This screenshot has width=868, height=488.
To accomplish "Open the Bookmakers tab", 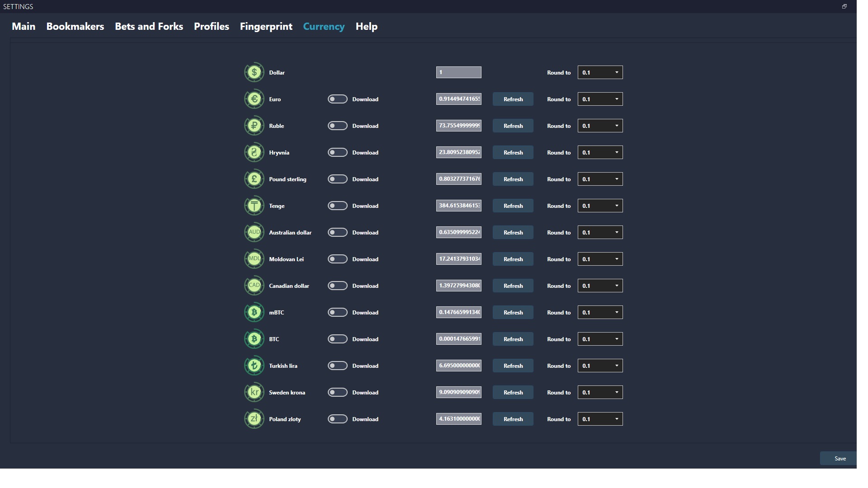I will [75, 26].
